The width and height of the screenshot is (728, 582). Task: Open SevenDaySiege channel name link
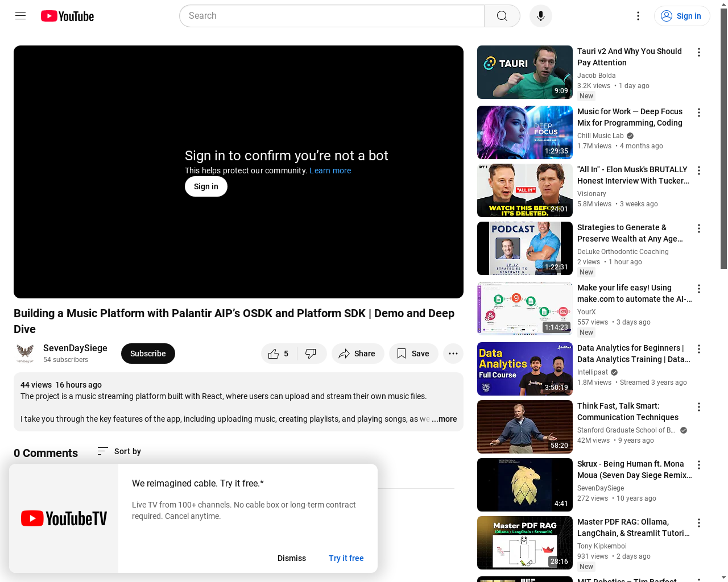(75, 348)
